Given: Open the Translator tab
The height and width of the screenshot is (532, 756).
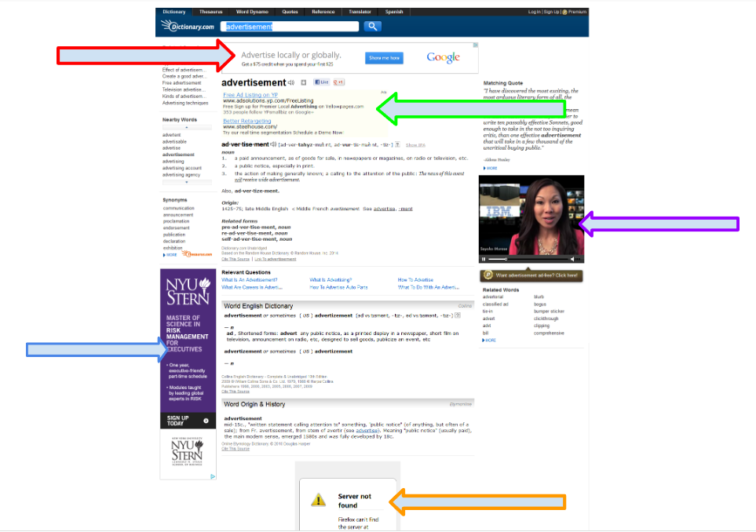Looking at the screenshot, I should click(360, 12).
